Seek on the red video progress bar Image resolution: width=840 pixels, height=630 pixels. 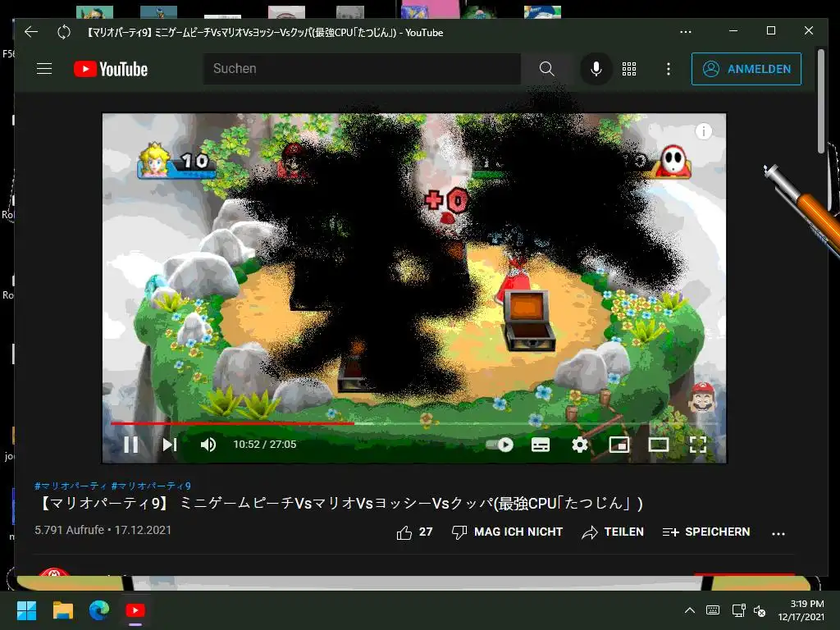point(232,423)
